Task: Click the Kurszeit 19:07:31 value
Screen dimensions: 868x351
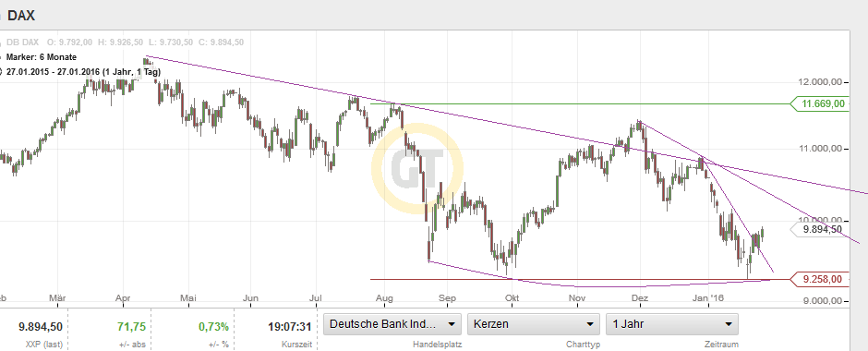Action: click(290, 327)
